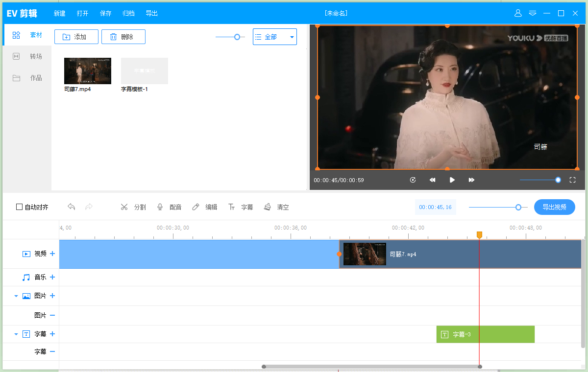Click the 导出 menu item

click(151, 14)
